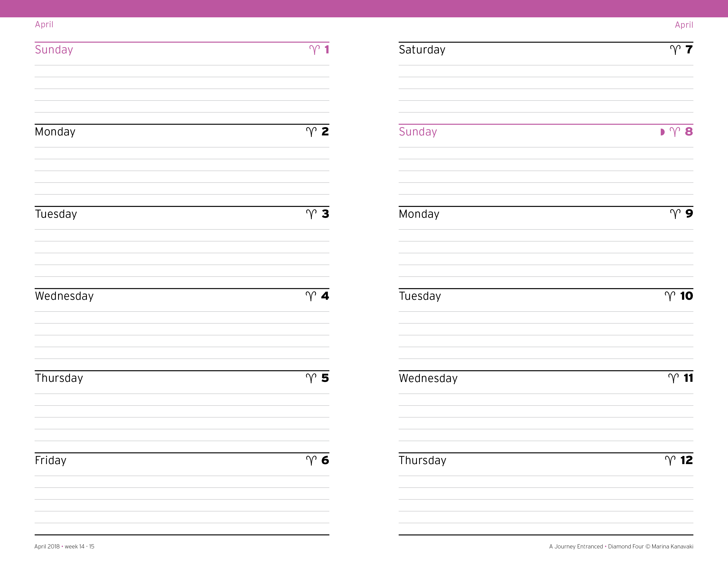Click the Aries symbol beside Monday 2

pos(311,132)
